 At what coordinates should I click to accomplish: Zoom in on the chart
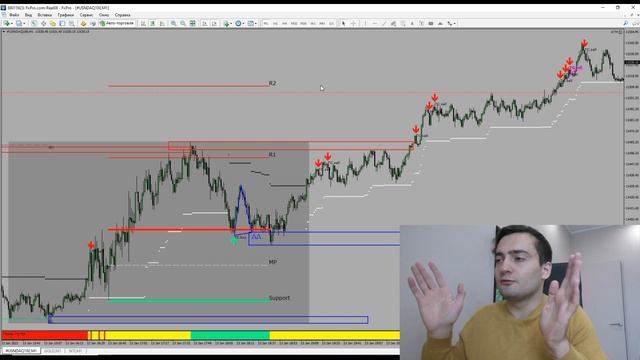point(173,24)
